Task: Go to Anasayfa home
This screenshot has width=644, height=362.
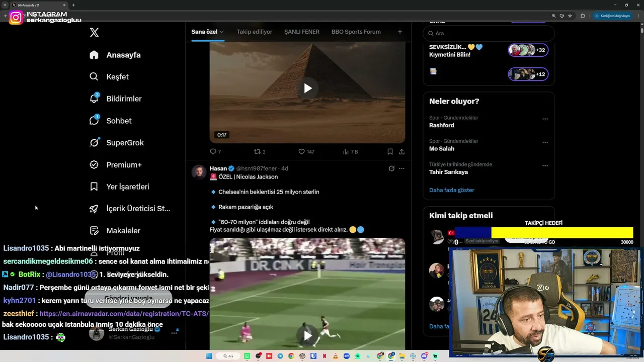Action: [x=115, y=55]
